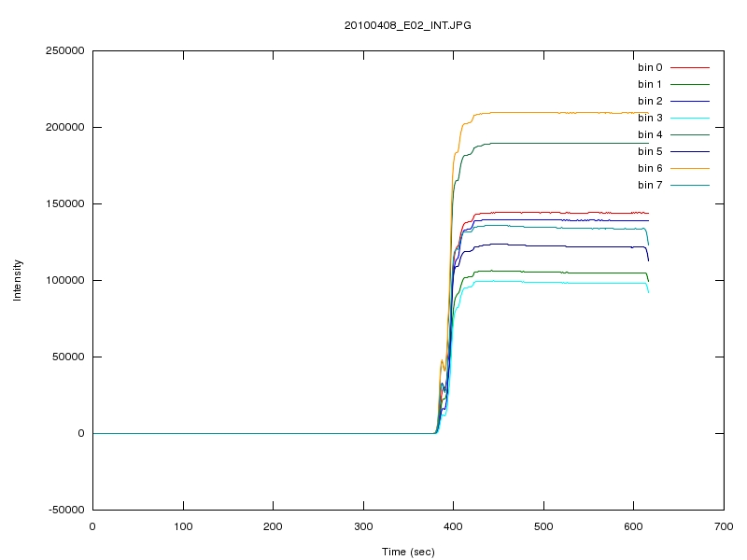
Task: Click the blue line sample for bin 2
Action: coord(690,102)
